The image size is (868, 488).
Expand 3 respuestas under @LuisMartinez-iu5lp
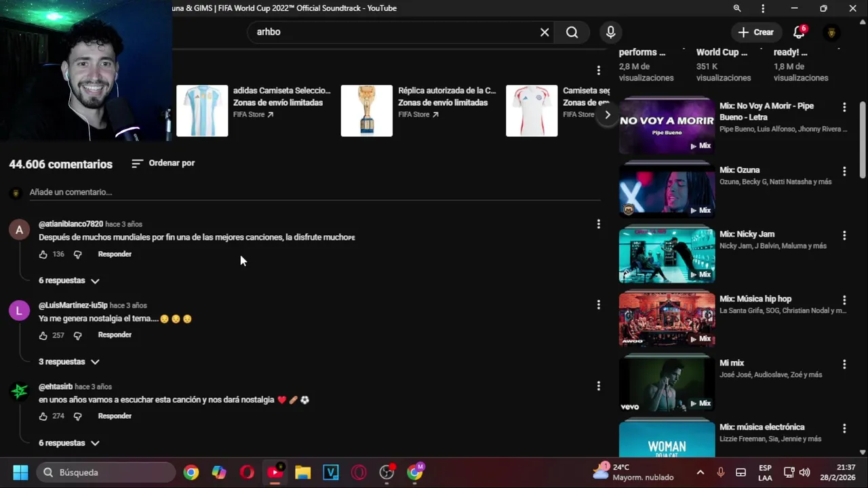pyautogui.click(x=69, y=362)
